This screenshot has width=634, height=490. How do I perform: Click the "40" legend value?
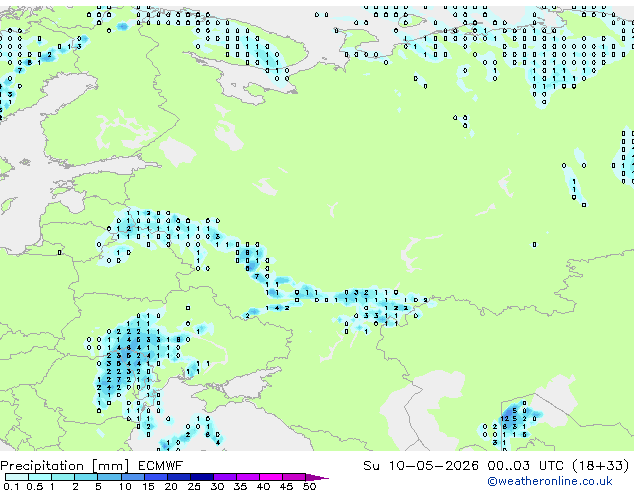(263, 486)
